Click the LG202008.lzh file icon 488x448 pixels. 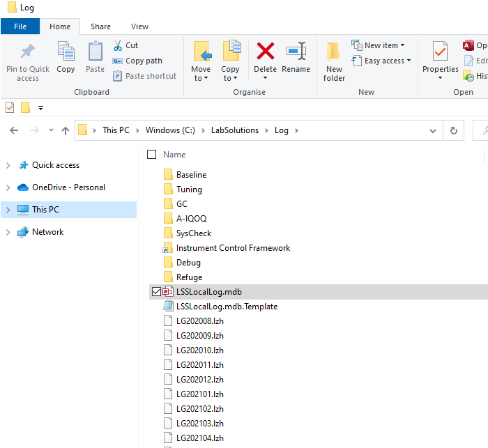[x=168, y=321]
